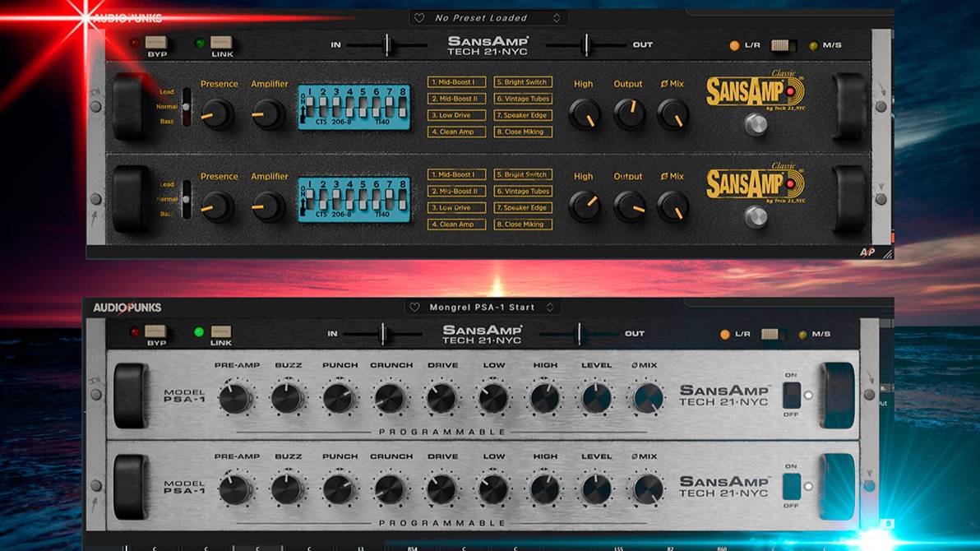
Task: Click the BUZZ knob on top PSA-1 unit
Action: coord(287,398)
